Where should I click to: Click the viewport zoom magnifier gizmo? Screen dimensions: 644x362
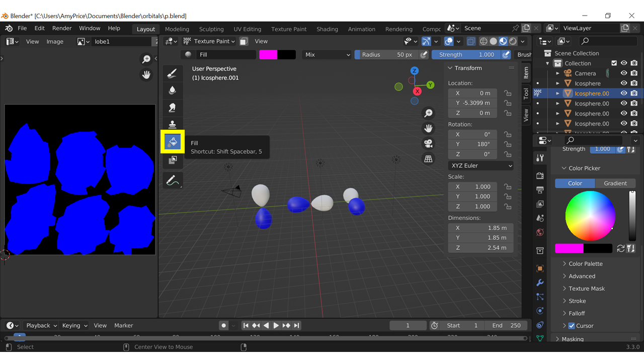point(428,113)
